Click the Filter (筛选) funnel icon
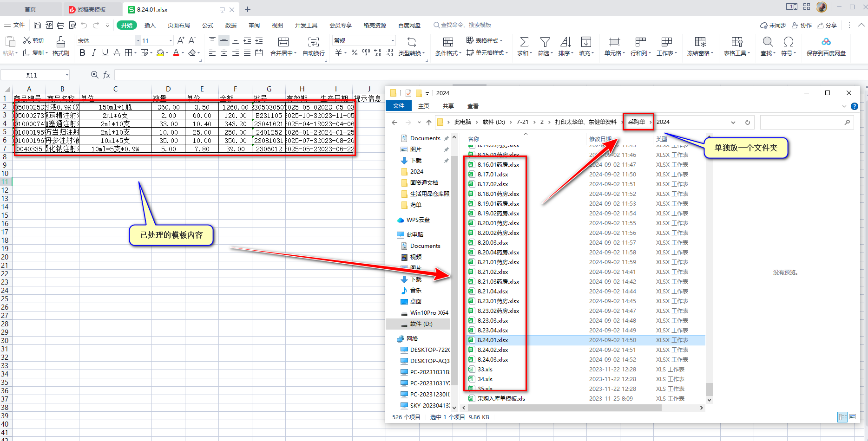The width and height of the screenshot is (868, 441). click(545, 42)
